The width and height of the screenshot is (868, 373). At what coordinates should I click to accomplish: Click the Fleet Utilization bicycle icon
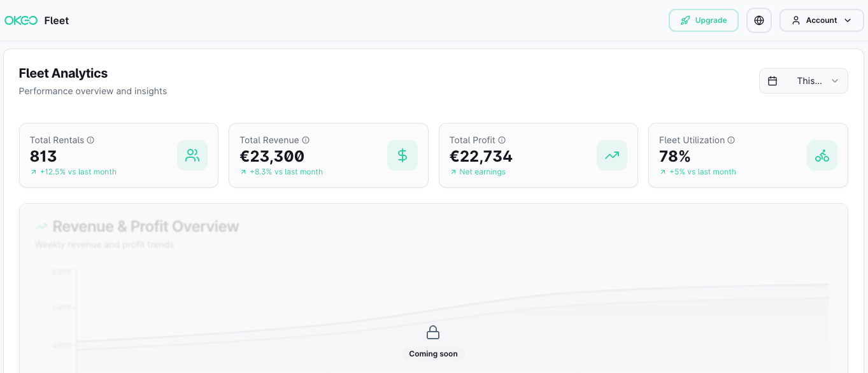(822, 155)
